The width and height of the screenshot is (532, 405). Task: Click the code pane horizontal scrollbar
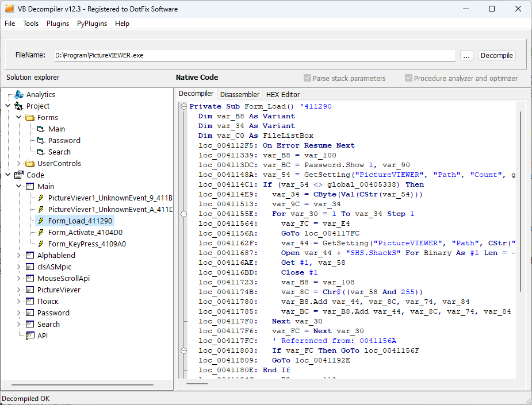tap(197, 384)
